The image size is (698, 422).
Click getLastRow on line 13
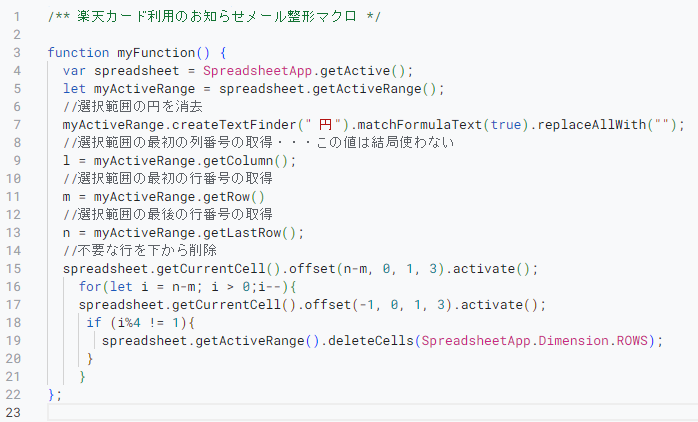(x=242, y=233)
